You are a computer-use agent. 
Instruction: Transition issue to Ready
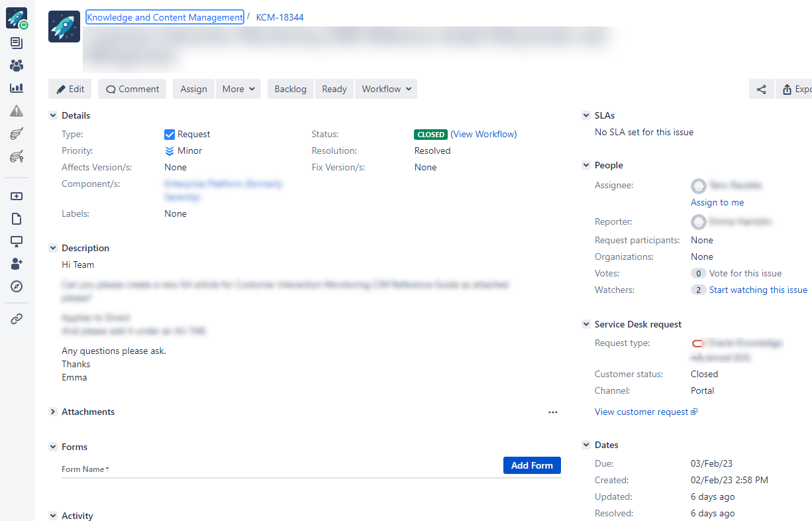coord(334,89)
